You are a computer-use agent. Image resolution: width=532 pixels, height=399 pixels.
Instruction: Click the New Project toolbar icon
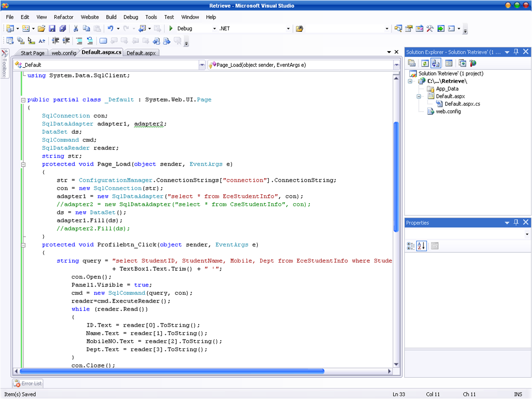10,29
